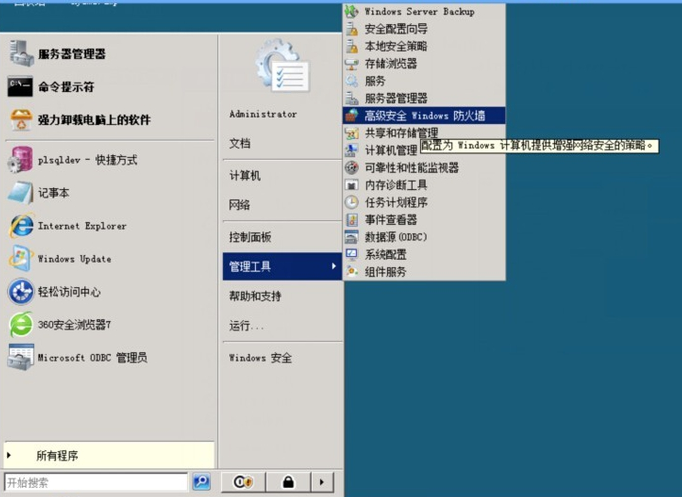Select 本地安全策略 text entry
Image resolution: width=682 pixels, height=497 pixels.
point(396,46)
